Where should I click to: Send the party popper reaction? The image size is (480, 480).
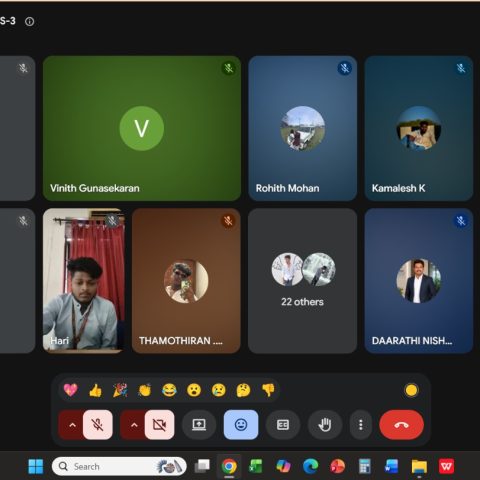120,390
